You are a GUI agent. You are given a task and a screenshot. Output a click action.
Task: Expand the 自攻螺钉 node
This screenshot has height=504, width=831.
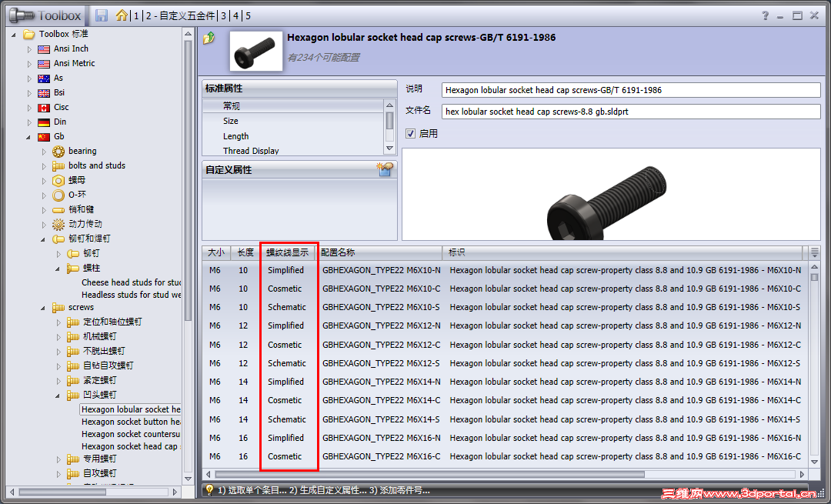(x=58, y=473)
